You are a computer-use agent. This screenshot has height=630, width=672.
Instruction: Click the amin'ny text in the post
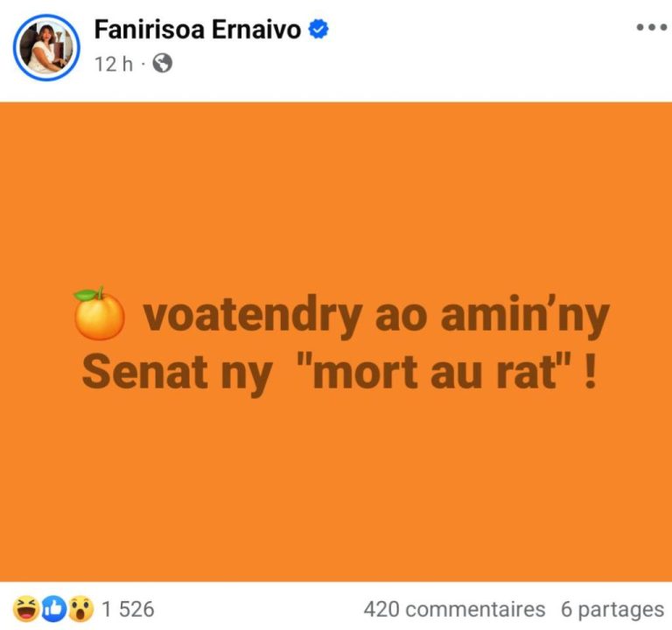525,315
